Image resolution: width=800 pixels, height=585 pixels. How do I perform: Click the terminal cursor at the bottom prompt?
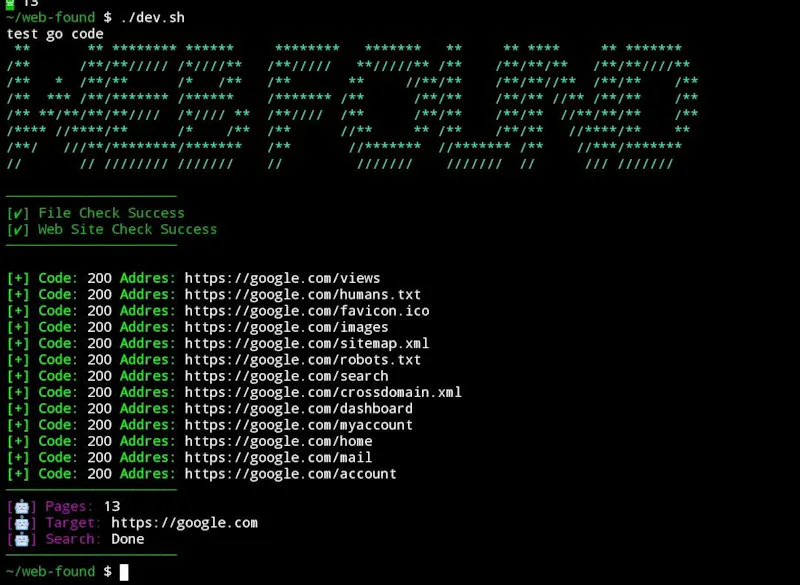pos(124,572)
